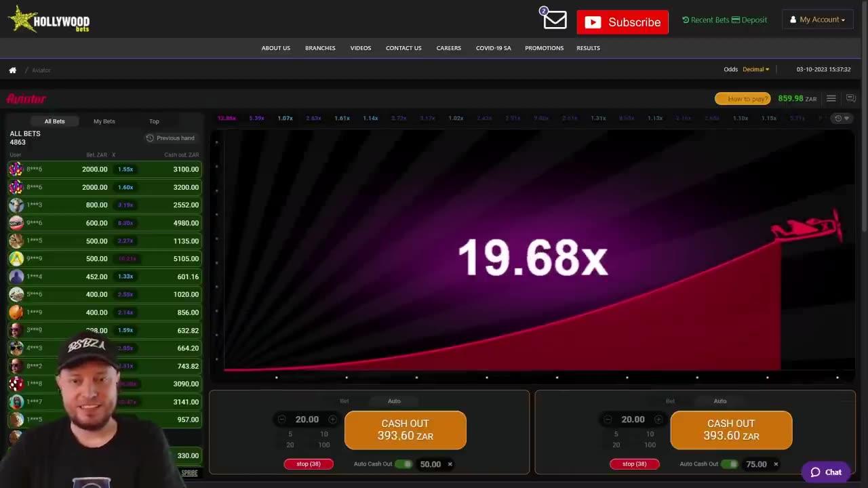Clear the 50.00 auto cash out value
This screenshot has width=868, height=488.
tap(450, 464)
